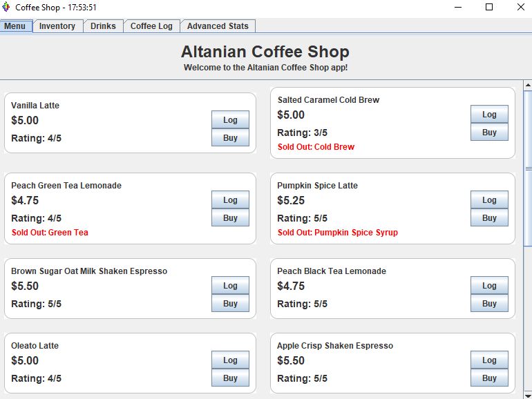Log Brown Sugar Oat Milk Shaken Espresso
This screenshot has width=532, height=399.
(230, 285)
